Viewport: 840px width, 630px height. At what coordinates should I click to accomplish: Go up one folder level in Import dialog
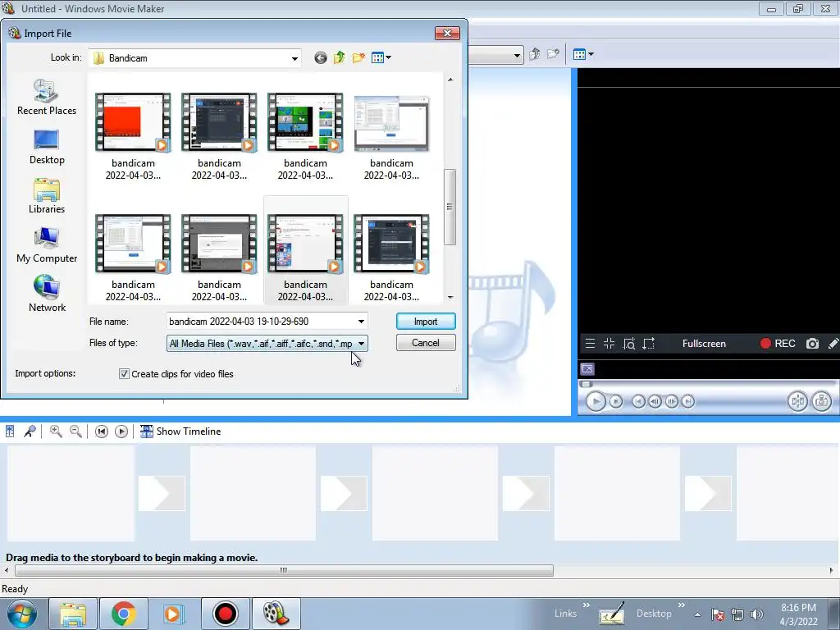point(339,58)
